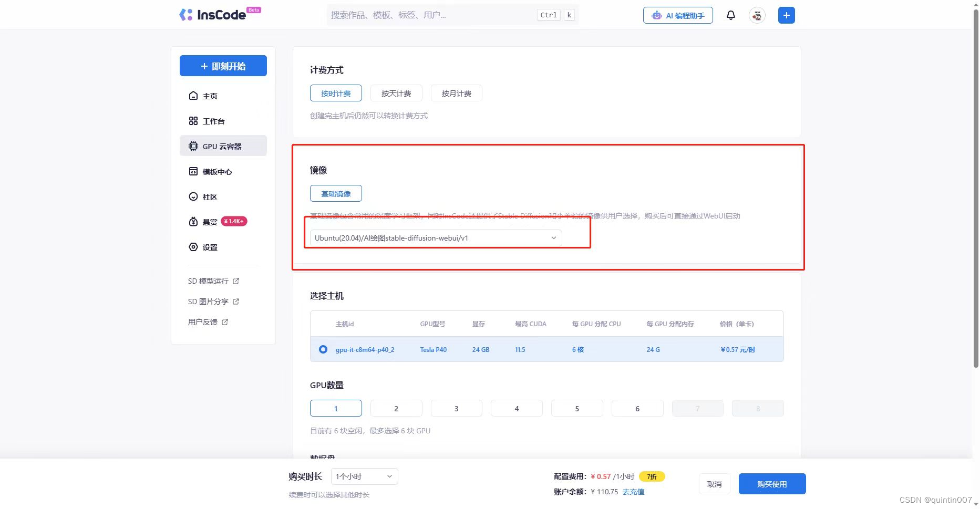Click the 24 G allocated memory cell
This screenshot has height=509, width=980.
(x=653, y=349)
